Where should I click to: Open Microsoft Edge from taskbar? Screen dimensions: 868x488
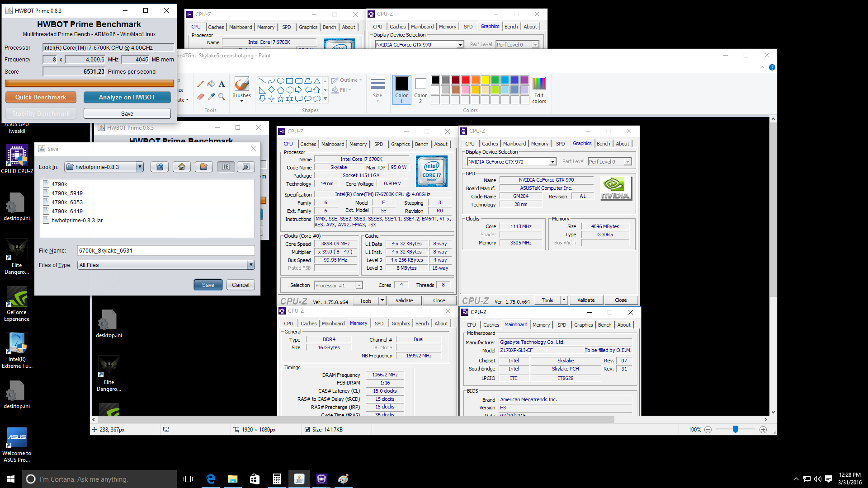(211, 479)
